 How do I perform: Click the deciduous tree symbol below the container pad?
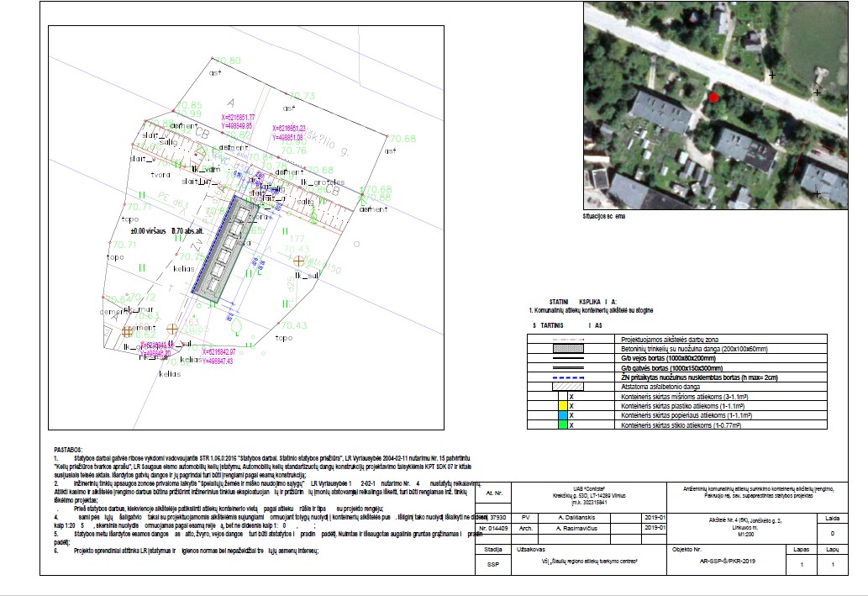pos(237,325)
